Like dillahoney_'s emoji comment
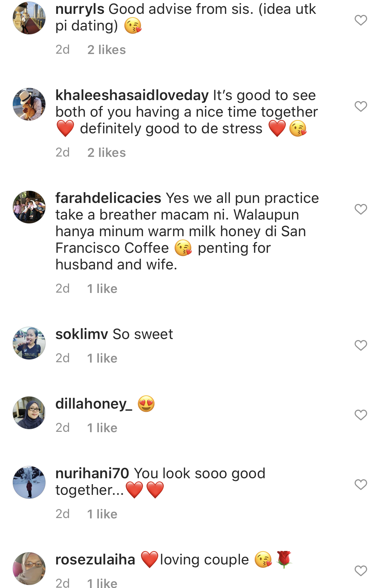390x588 pixels. pyautogui.click(x=361, y=415)
